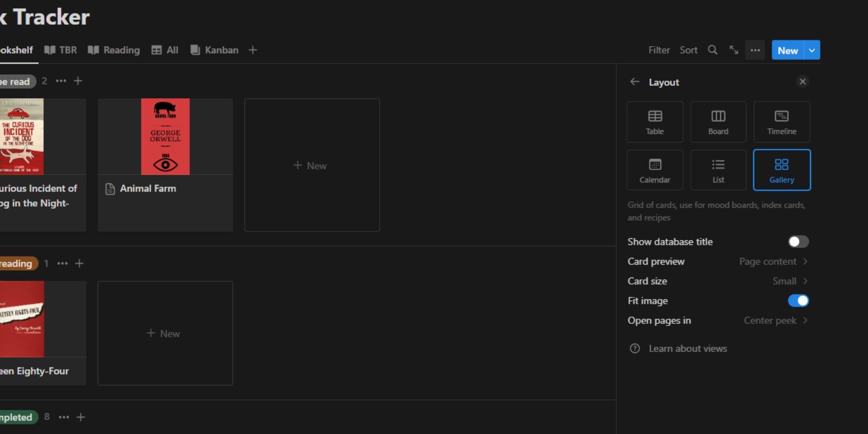868x434 pixels.
Task: Click the Sort button
Action: click(x=689, y=50)
